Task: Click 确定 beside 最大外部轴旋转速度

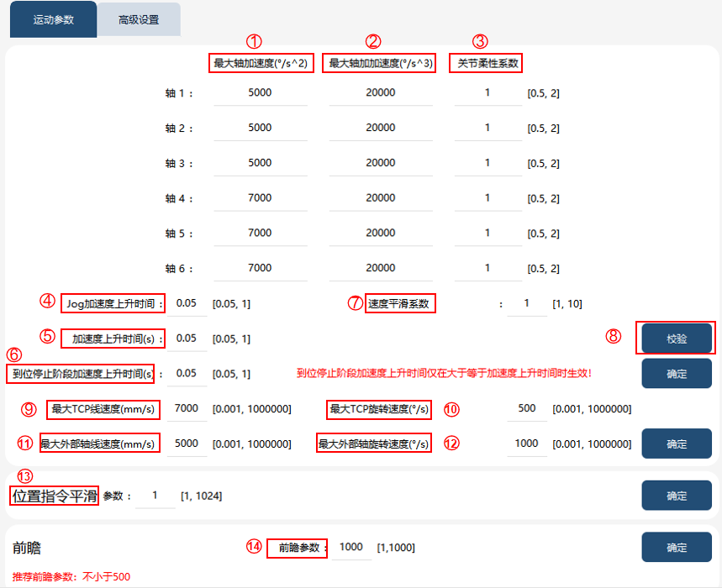Action: (x=677, y=444)
